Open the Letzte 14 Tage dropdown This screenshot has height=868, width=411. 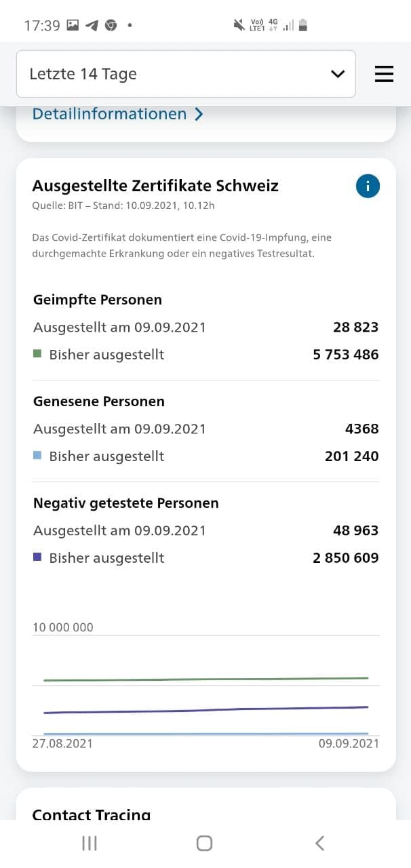186,74
